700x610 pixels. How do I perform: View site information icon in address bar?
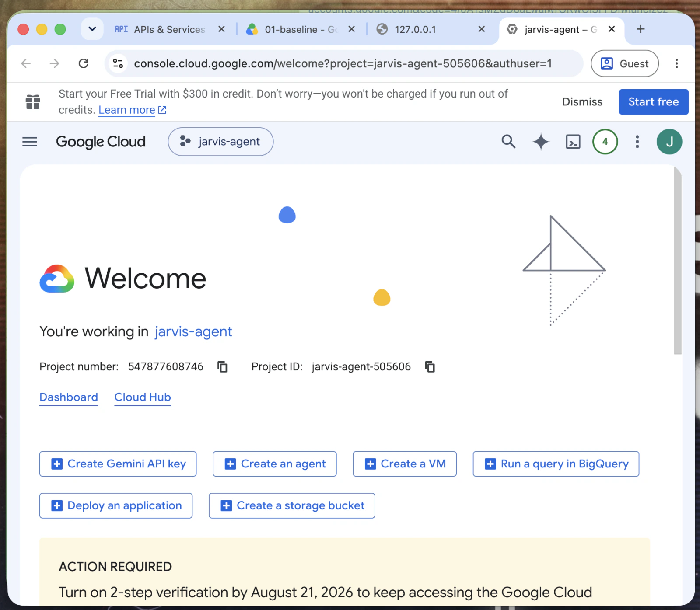click(118, 63)
